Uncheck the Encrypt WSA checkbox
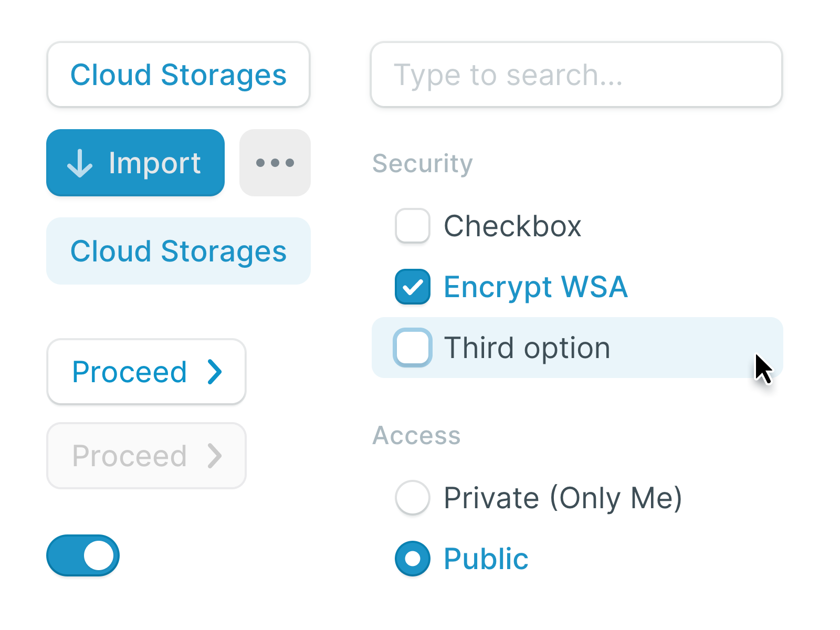Viewport: 840px width, 630px height. click(x=413, y=287)
